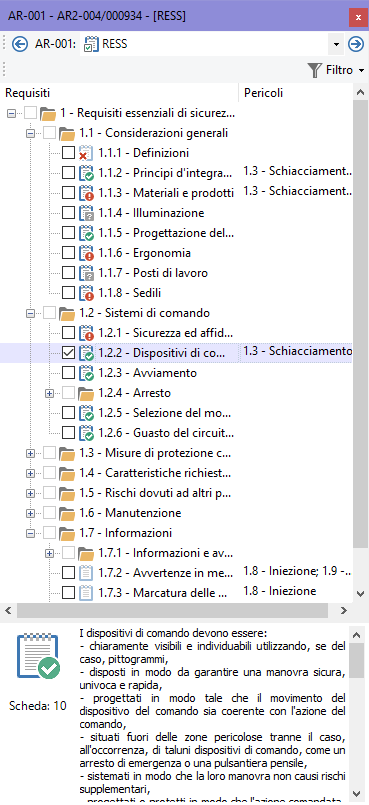Check the 1.1.2 - Principi d'integra... checkbox
The width and height of the screenshot is (369, 805).
point(69,172)
